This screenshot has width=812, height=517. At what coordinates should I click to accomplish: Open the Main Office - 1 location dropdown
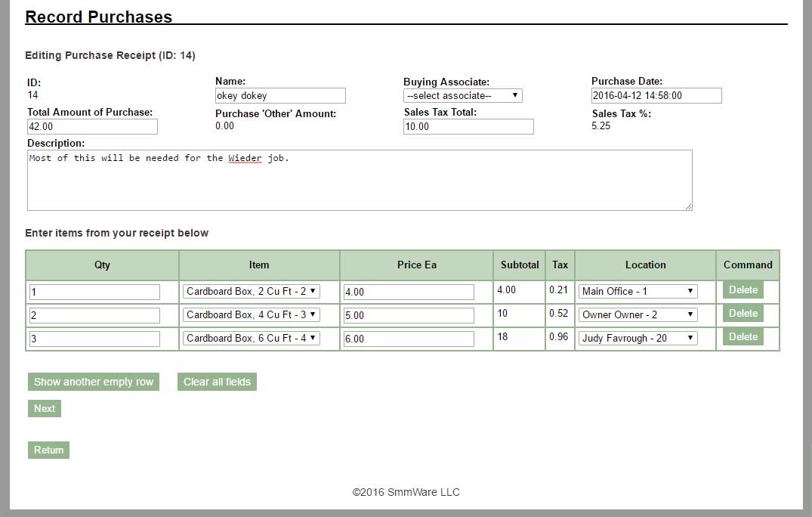point(638,291)
